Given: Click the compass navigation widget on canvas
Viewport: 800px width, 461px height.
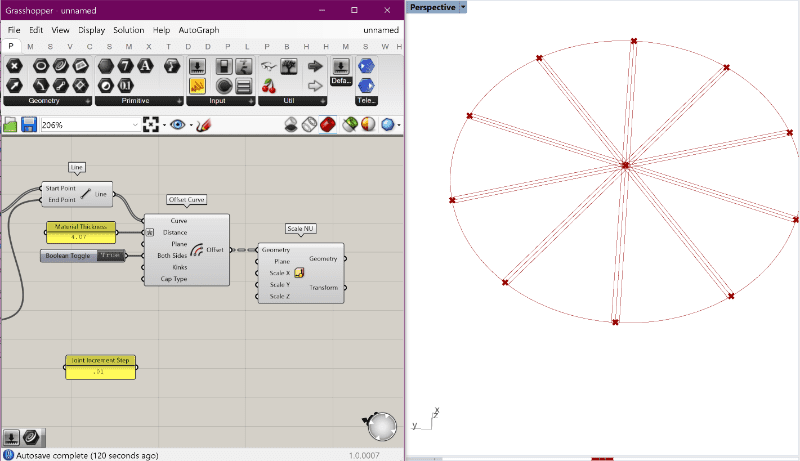Looking at the screenshot, I should (x=382, y=426).
